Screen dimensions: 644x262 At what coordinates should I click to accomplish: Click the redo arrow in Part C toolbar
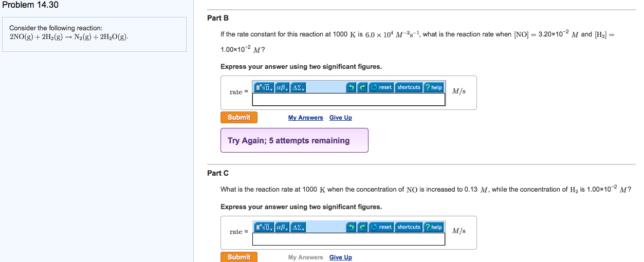[x=363, y=227]
